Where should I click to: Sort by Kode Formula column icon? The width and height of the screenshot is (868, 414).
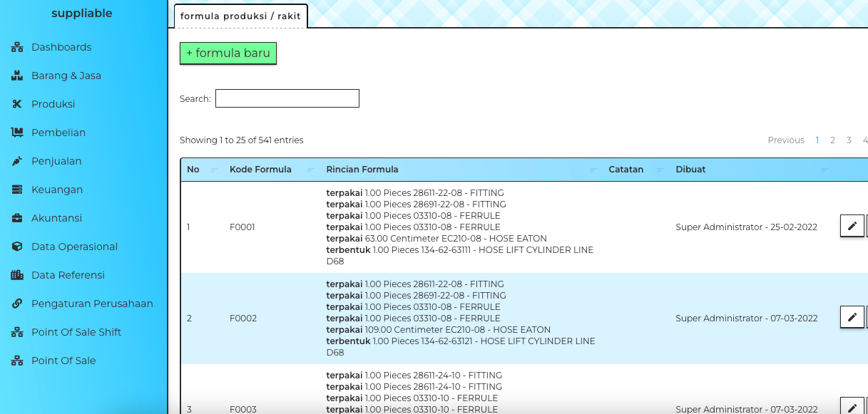coord(310,170)
